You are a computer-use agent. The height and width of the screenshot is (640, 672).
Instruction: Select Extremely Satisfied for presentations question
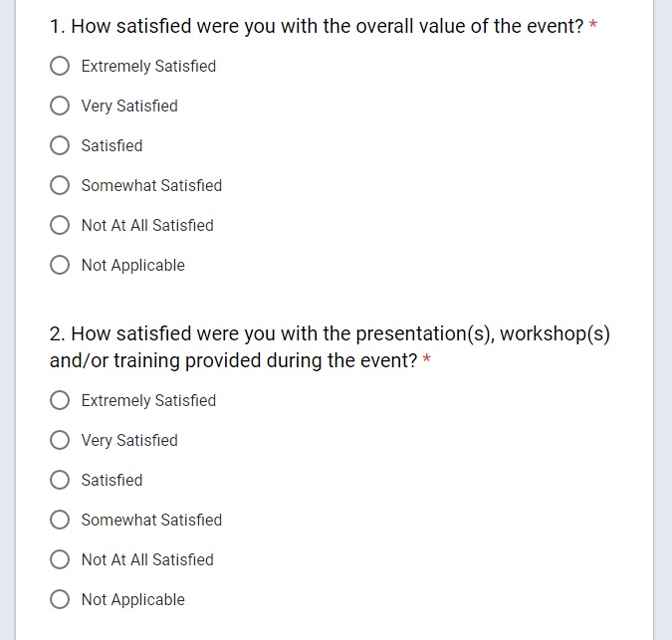pyautogui.click(x=60, y=400)
